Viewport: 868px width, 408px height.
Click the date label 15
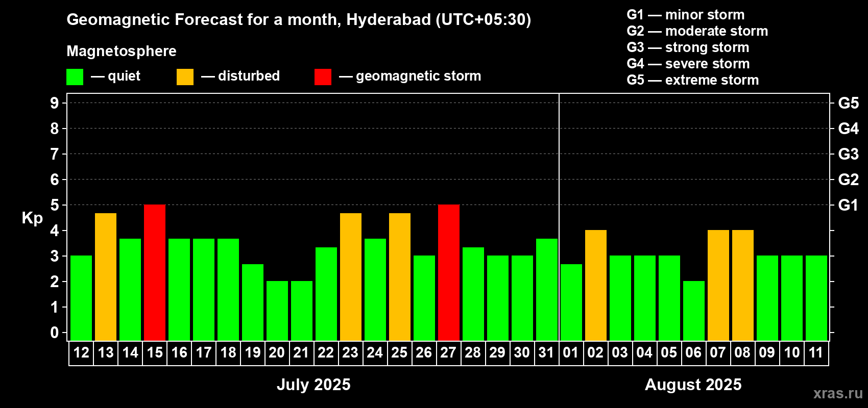[x=155, y=352]
